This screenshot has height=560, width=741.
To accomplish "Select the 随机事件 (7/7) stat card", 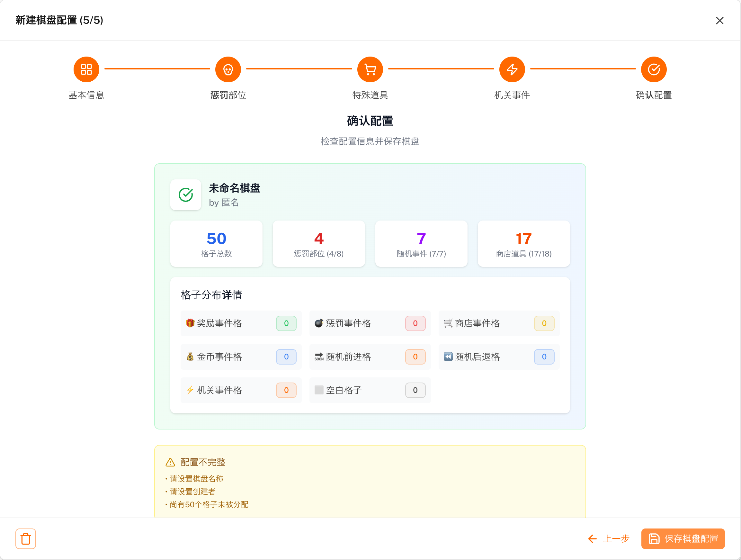I will 421,244.
